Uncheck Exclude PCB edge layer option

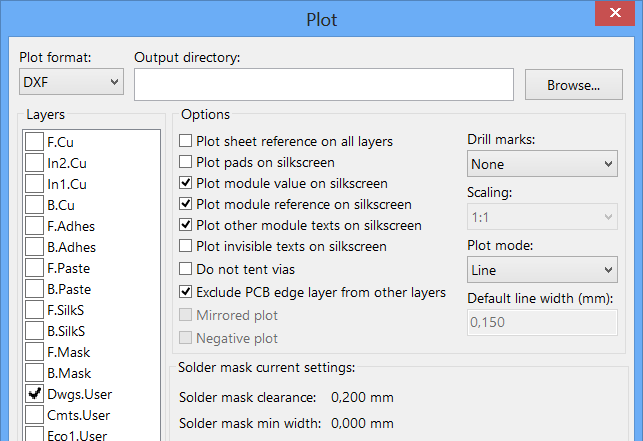click(x=186, y=292)
